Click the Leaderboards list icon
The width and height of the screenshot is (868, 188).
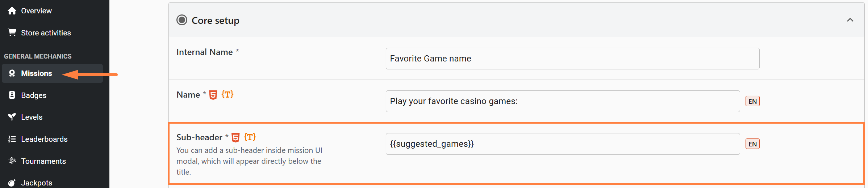pos(12,139)
